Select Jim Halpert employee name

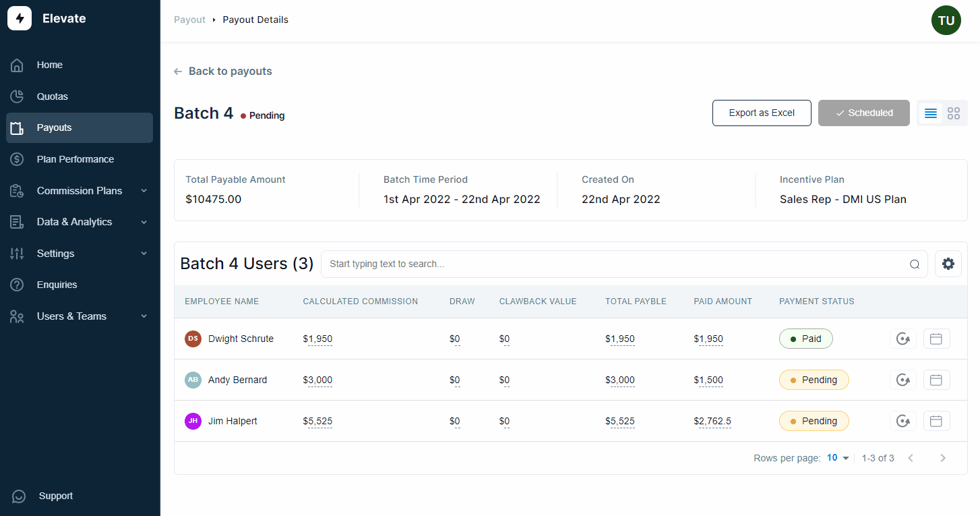[x=233, y=421]
